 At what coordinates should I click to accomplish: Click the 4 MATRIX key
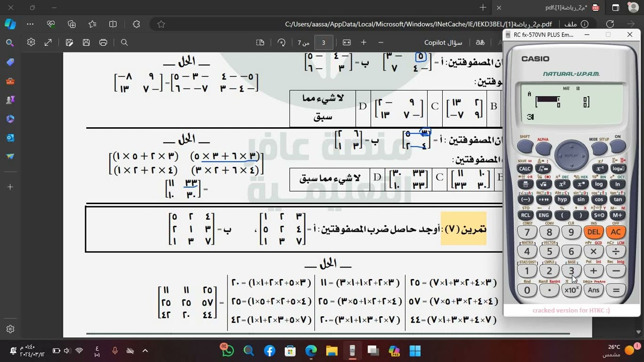pyautogui.click(x=527, y=251)
